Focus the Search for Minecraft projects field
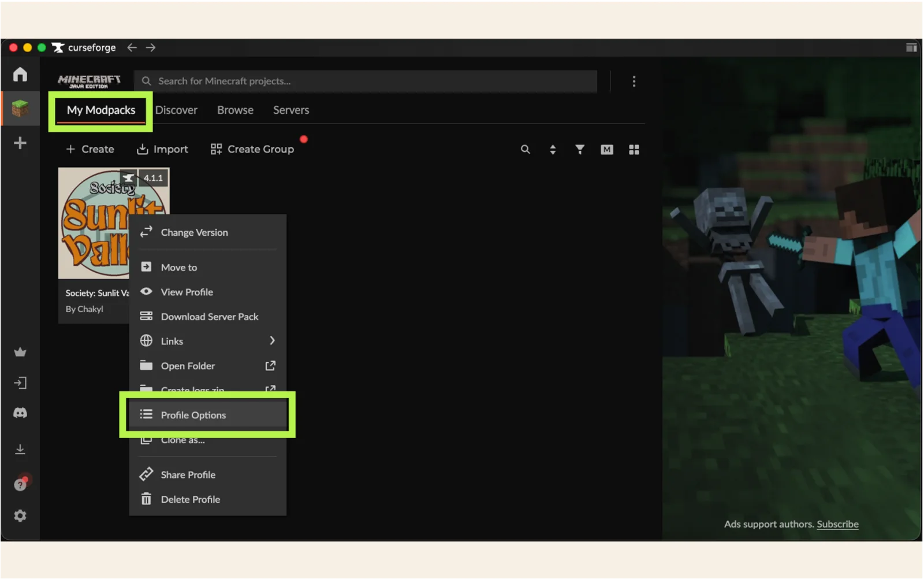 coord(366,81)
